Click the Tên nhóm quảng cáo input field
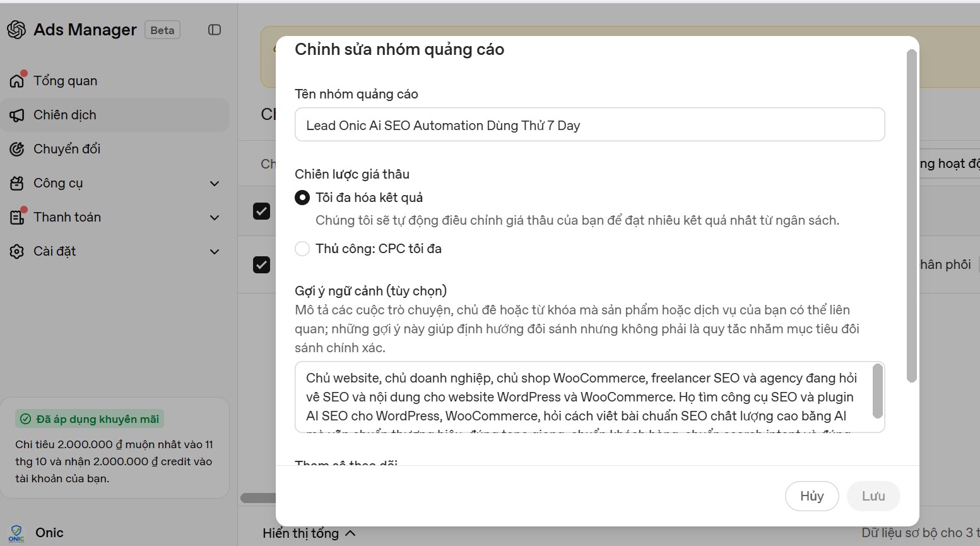The image size is (980, 546). (589, 125)
